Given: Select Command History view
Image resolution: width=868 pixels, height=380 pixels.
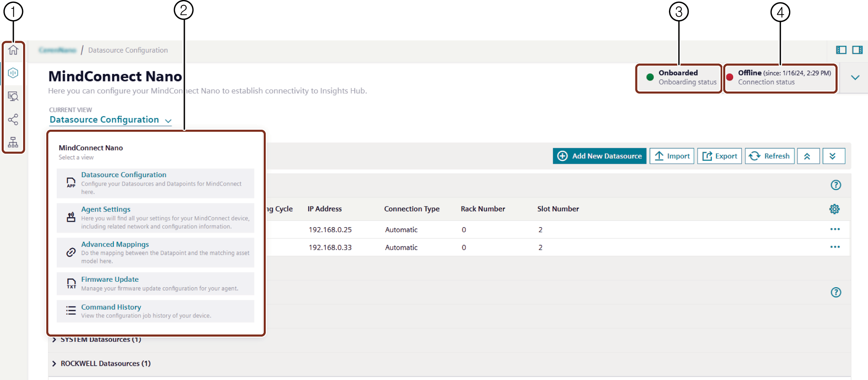Looking at the screenshot, I should point(155,311).
